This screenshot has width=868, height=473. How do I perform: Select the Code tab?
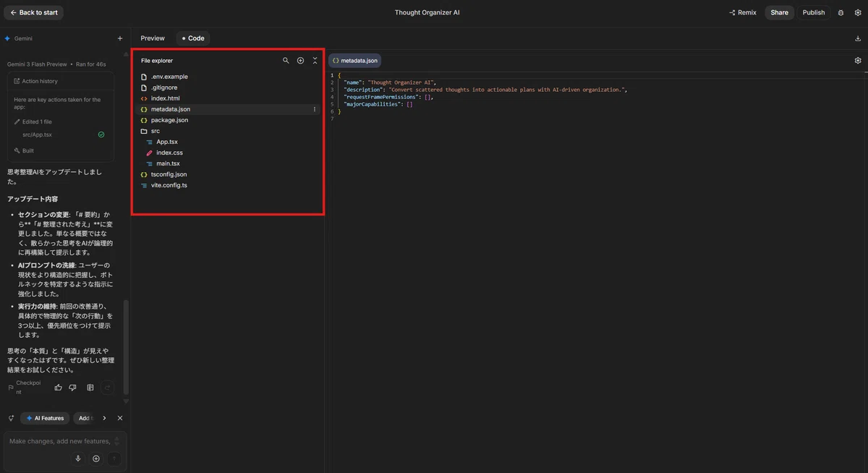(193, 38)
